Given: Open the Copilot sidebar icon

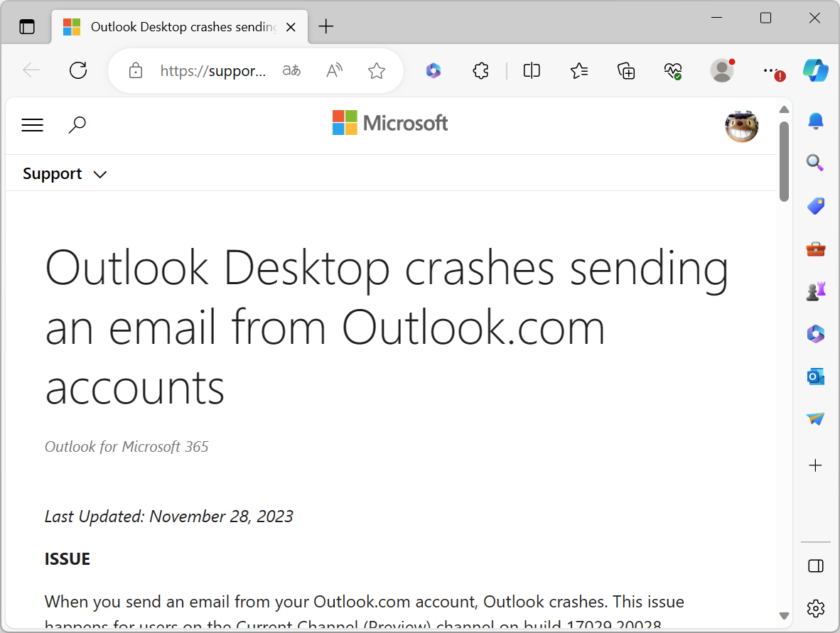Looking at the screenshot, I should (815, 70).
